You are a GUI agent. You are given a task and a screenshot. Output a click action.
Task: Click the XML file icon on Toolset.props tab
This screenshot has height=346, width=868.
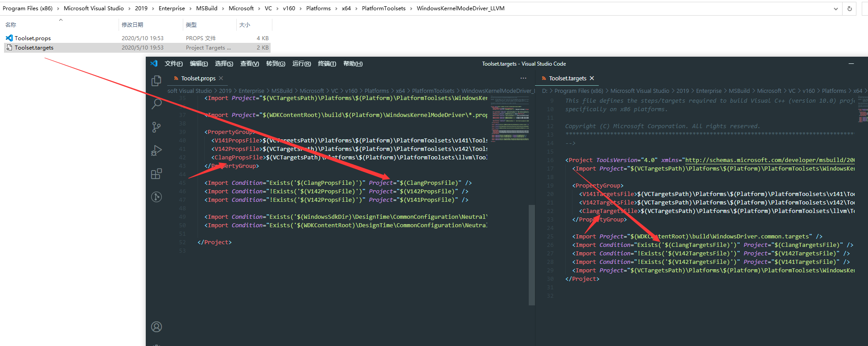176,79
